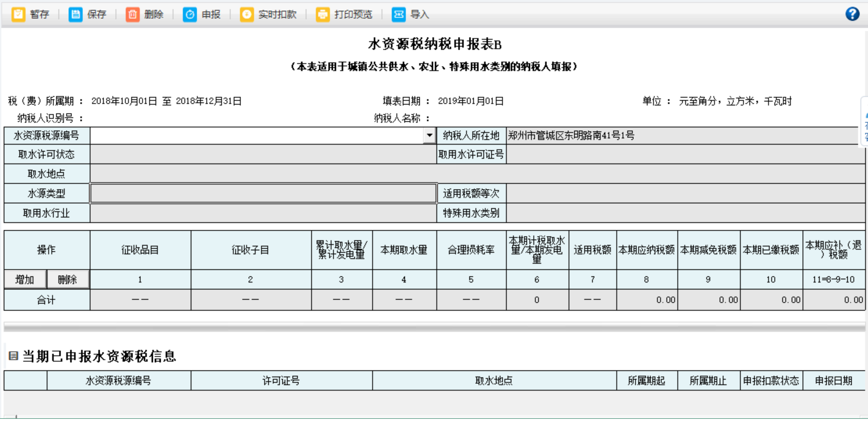Viewport: 868px width, 423px height.
Task: Click the 申报扣款状态 column header
Action: tap(771, 381)
